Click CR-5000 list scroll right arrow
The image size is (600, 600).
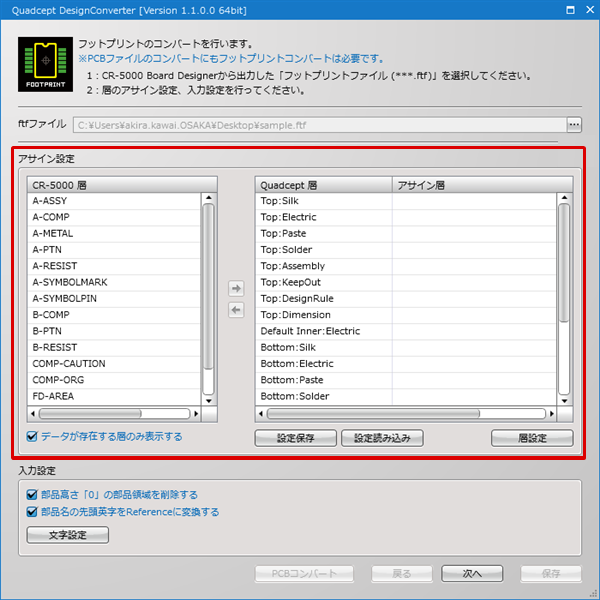(x=196, y=413)
